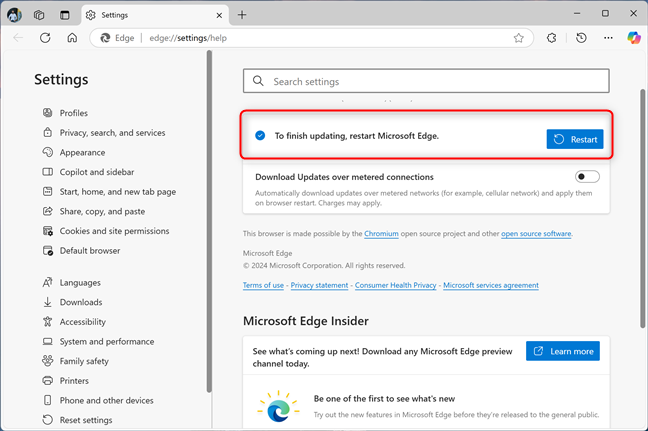This screenshot has height=431, width=648.
Task: Close the Settings tab
Action: (219, 15)
